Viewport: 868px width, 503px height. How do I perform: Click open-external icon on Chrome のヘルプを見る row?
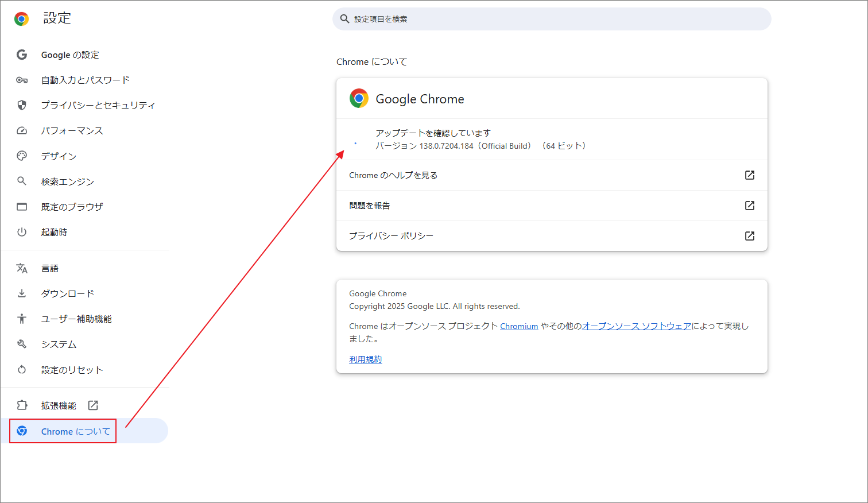coord(750,175)
